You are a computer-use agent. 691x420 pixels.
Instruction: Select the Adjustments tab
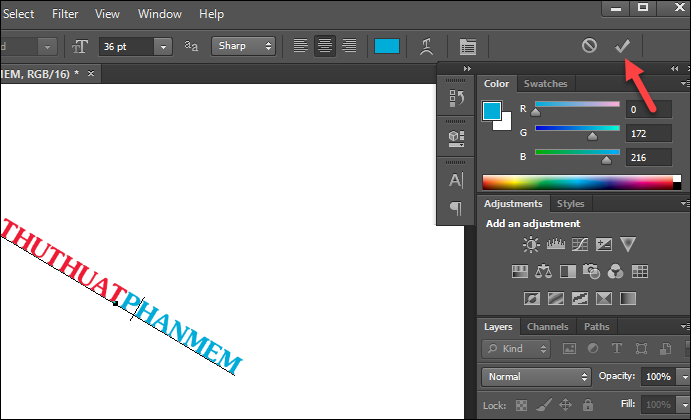pos(513,204)
